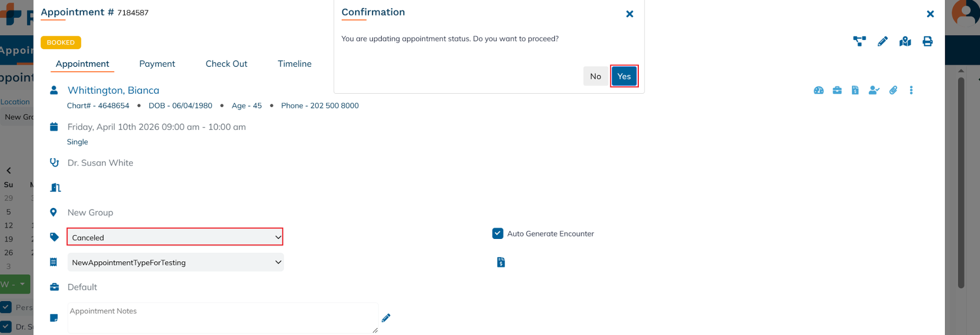Click the Appointment Notes text field
Screen dimensions: 980x335
tap(223, 318)
